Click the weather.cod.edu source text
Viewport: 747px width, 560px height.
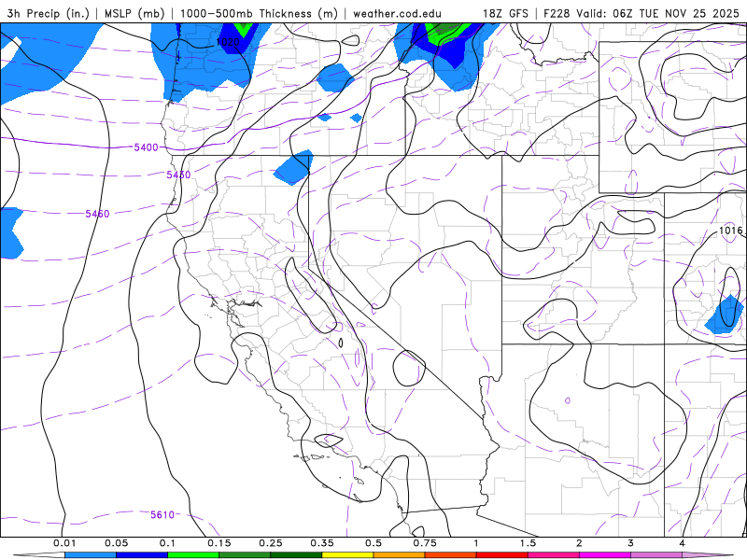pyautogui.click(x=397, y=13)
